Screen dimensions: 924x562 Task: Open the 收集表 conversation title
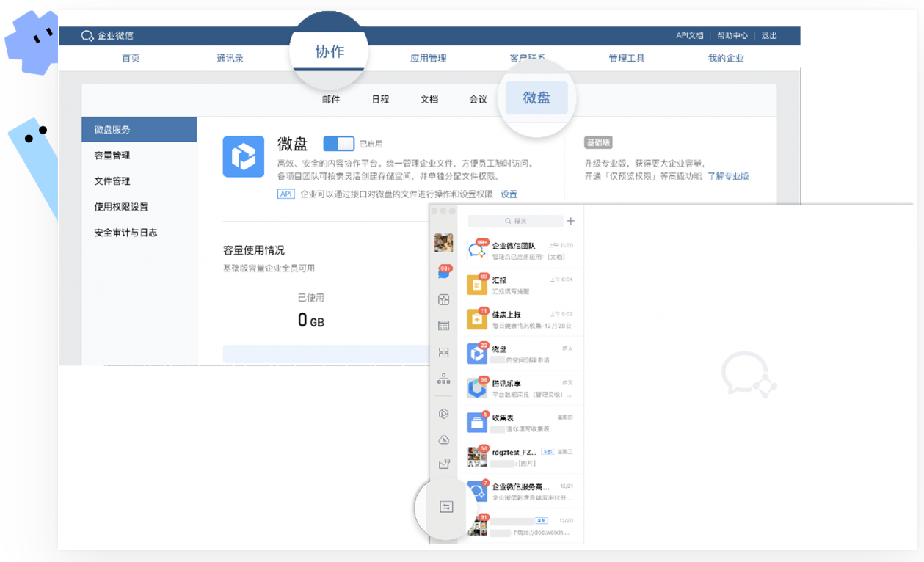click(x=503, y=418)
